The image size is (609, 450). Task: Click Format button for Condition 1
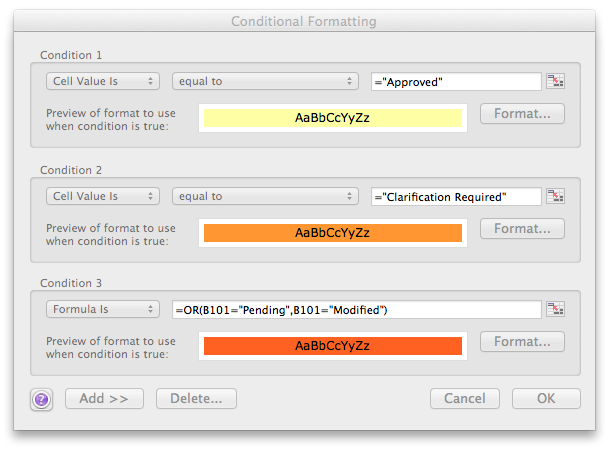(522, 113)
